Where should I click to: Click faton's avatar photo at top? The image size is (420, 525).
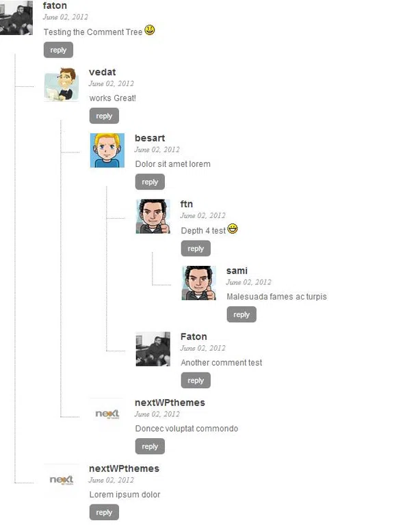pyautogui.click(x=16, y=17)
